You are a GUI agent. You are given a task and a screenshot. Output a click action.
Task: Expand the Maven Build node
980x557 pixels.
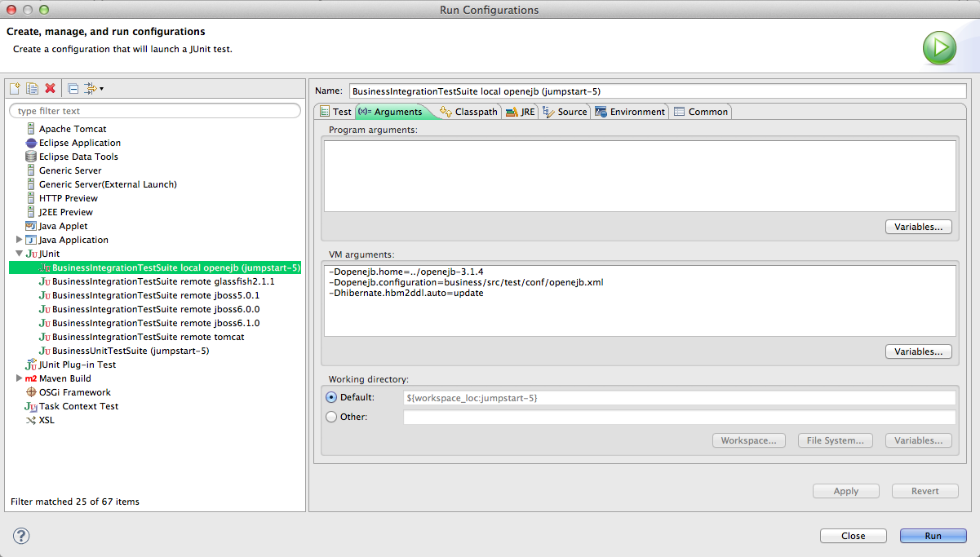(19, 378)
